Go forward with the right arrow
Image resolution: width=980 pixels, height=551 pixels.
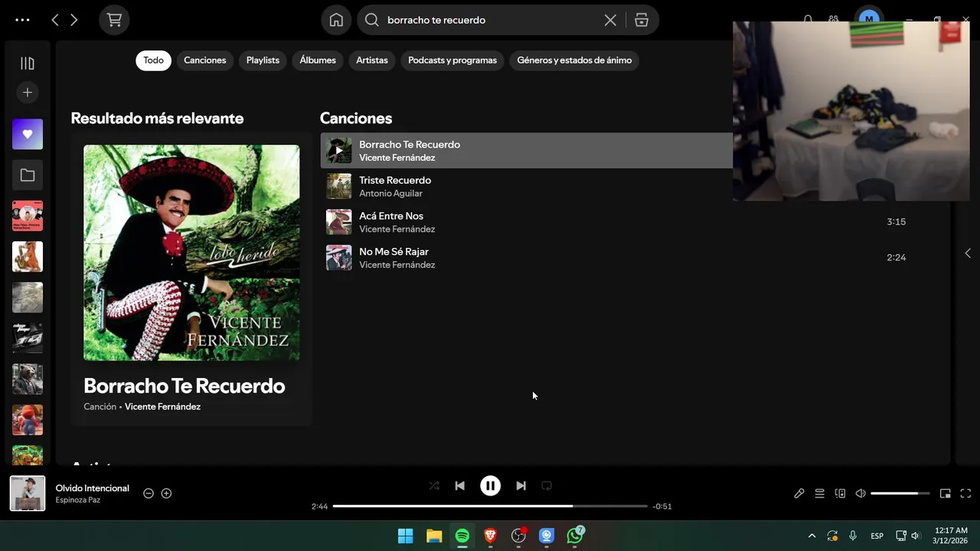tap(73, 20)
